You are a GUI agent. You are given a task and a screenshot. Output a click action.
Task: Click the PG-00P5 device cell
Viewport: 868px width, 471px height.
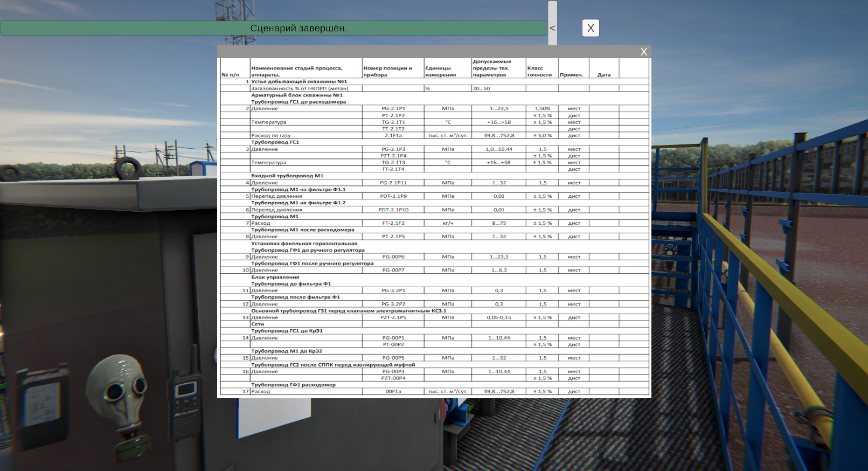(x=393, y=358)
